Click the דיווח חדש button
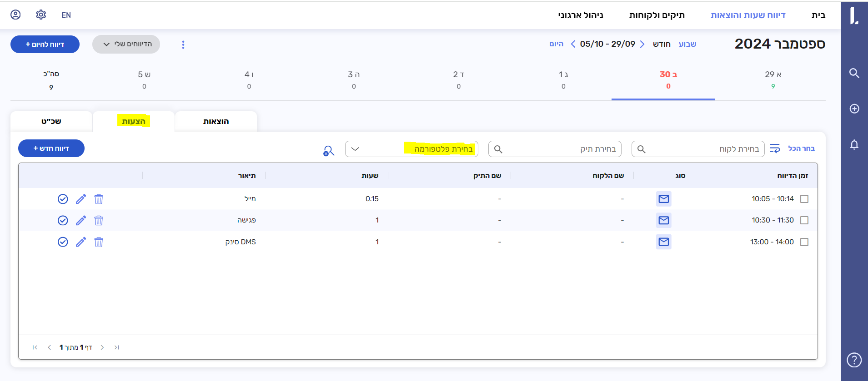868x381 pixels. [x=51, y=148]
